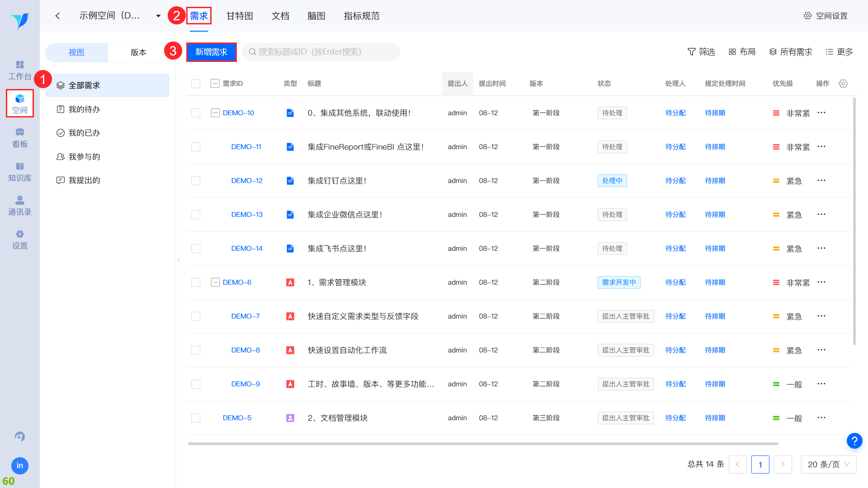Switch to the 版本 tab in left panel
Screen dimensions: 868x488
click(138, 52)
